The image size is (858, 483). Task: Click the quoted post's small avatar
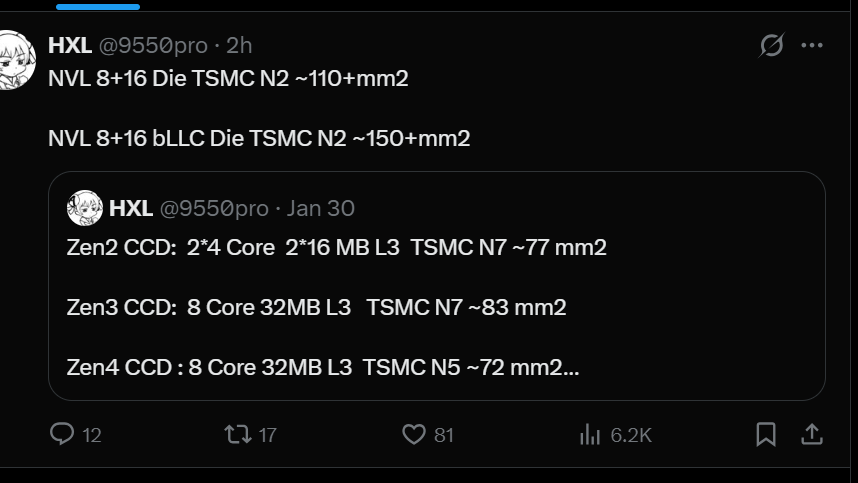(x=85, y=208)
